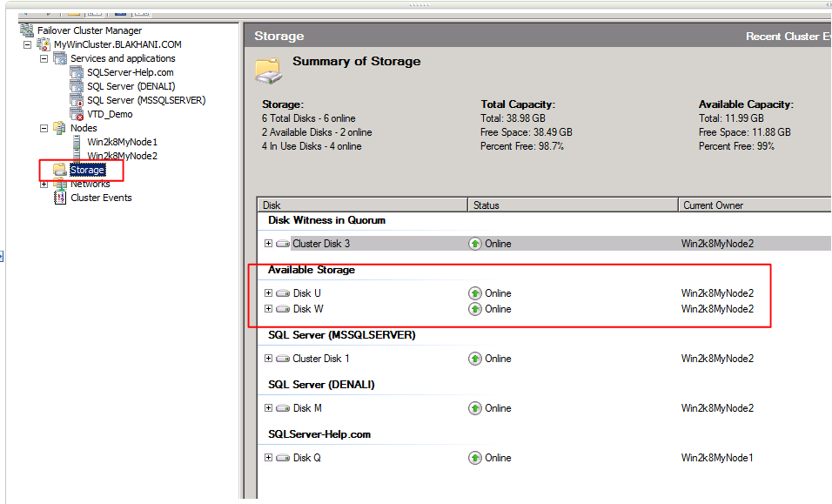
Task: Select Win2k8MyNode2 under Nodes
Action: (122, 156)
